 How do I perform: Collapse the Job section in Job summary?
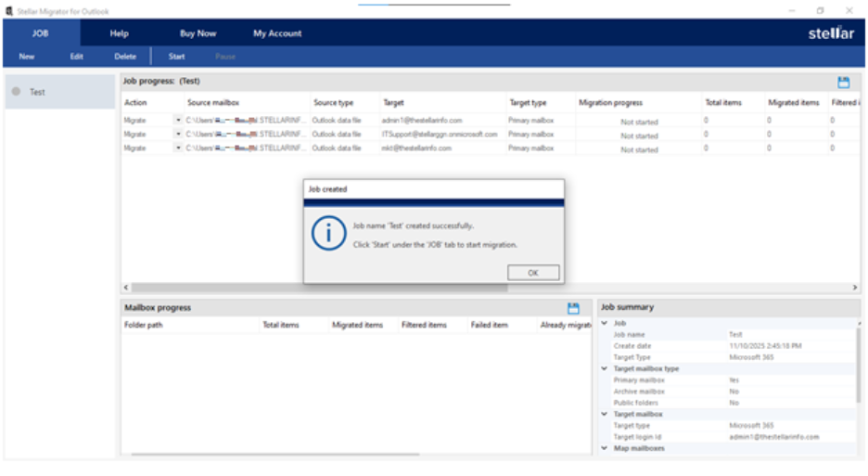605,323
